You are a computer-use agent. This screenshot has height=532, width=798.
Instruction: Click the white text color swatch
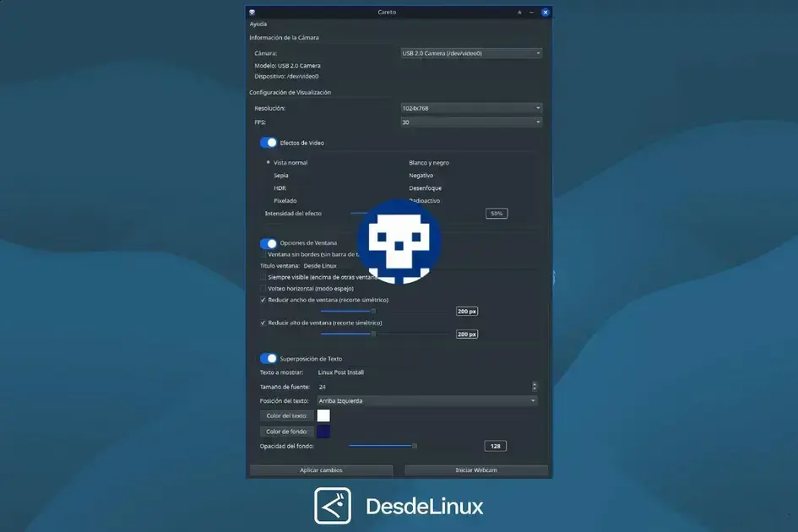(x=323, y=415)
